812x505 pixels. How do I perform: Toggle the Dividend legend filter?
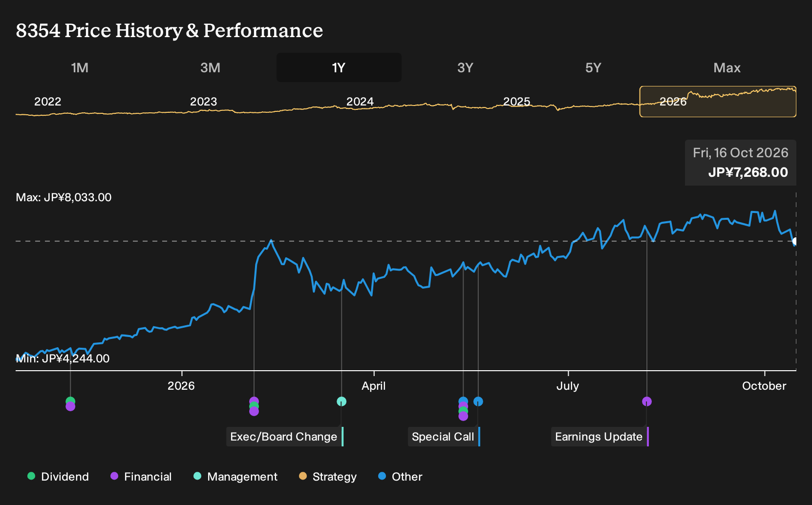pos(58,477)
